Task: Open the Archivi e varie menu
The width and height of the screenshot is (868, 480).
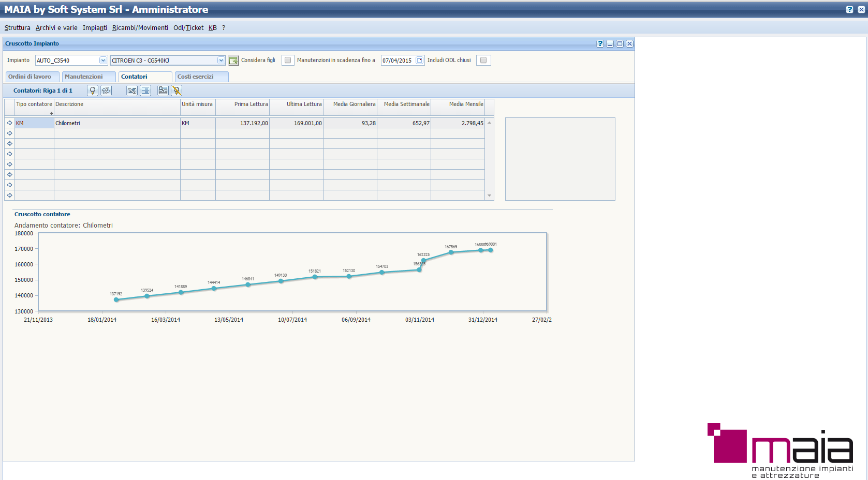Action: tap(56, 28)
